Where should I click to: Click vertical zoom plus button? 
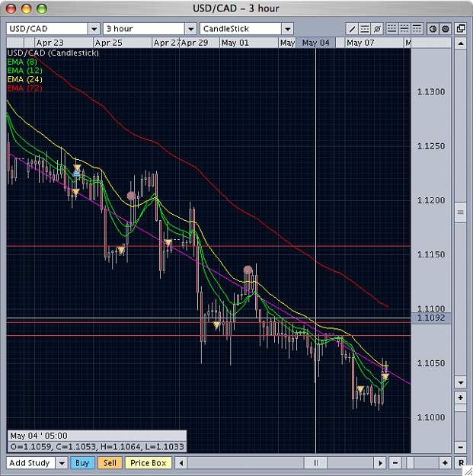click(461, 398)
